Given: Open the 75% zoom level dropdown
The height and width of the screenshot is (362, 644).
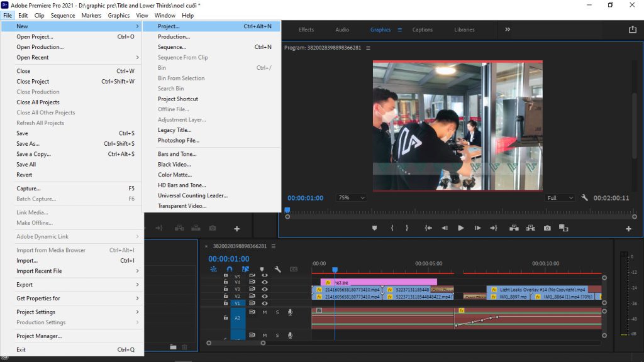Looking at the screenshot, I should coord(352,198).
